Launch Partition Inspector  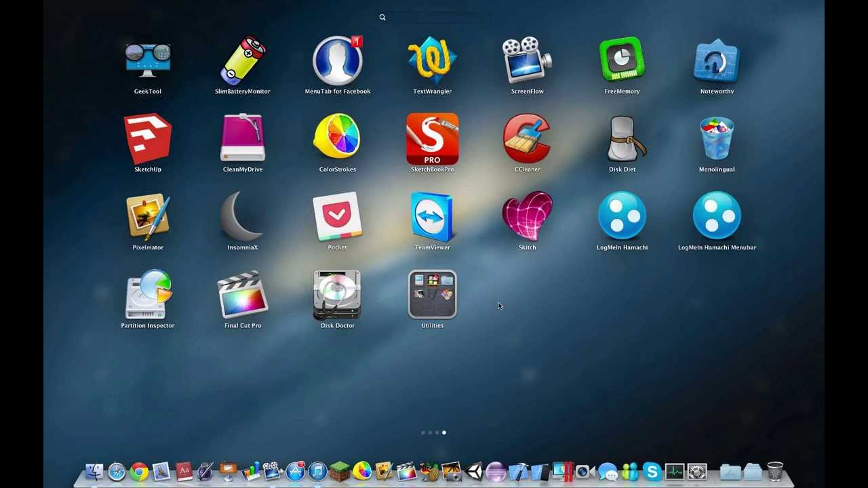pos(148,296)
